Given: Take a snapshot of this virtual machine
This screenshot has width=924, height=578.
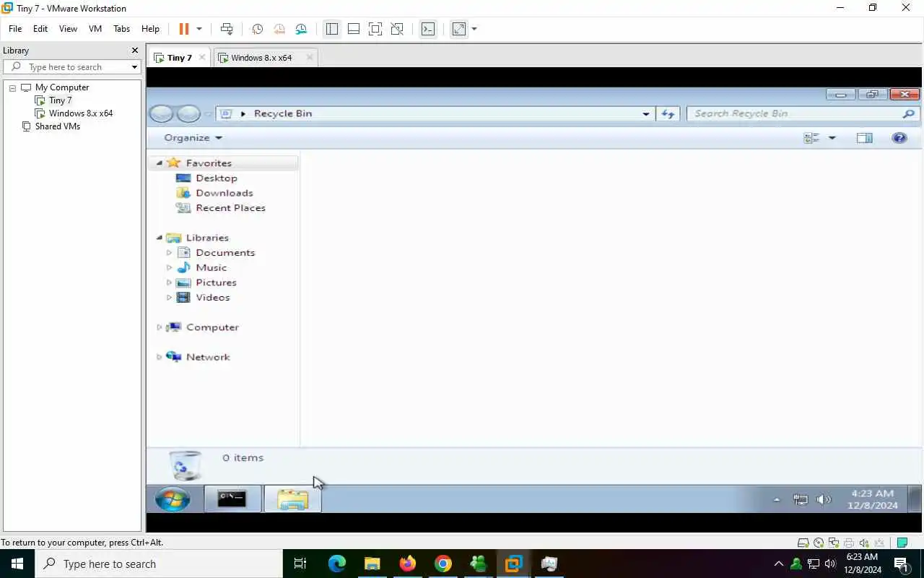Looking at the screenshot, I should click(x=257, y=29).
